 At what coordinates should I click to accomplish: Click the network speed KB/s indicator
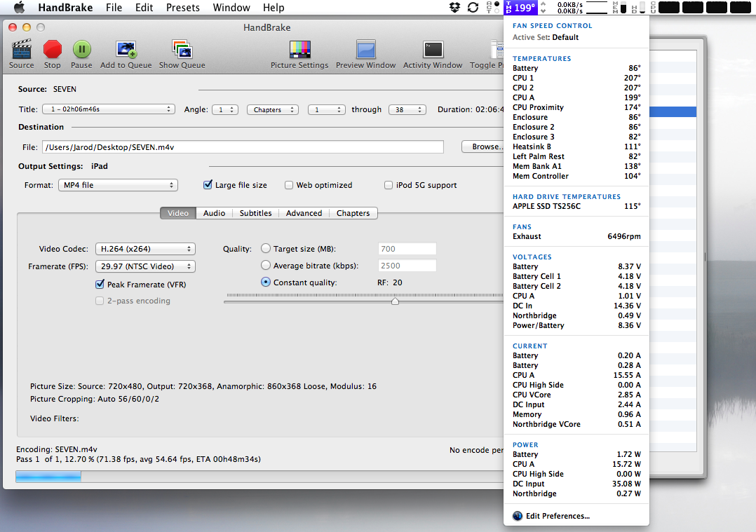point(570,7)
